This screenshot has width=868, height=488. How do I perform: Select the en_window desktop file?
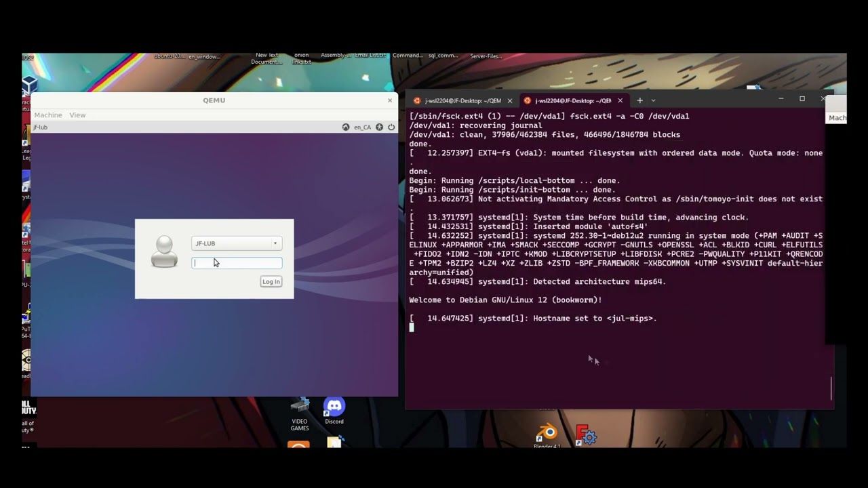tap(204, 56)
